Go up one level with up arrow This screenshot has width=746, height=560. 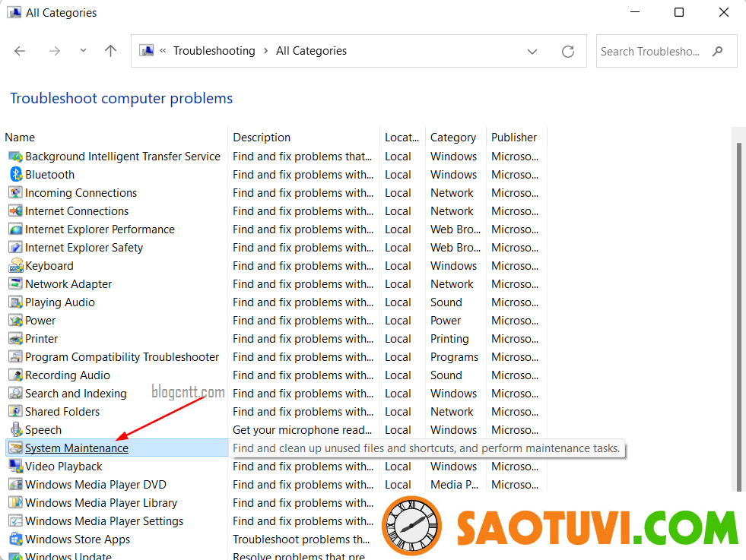pyautogui.click(x=110, y=51)
